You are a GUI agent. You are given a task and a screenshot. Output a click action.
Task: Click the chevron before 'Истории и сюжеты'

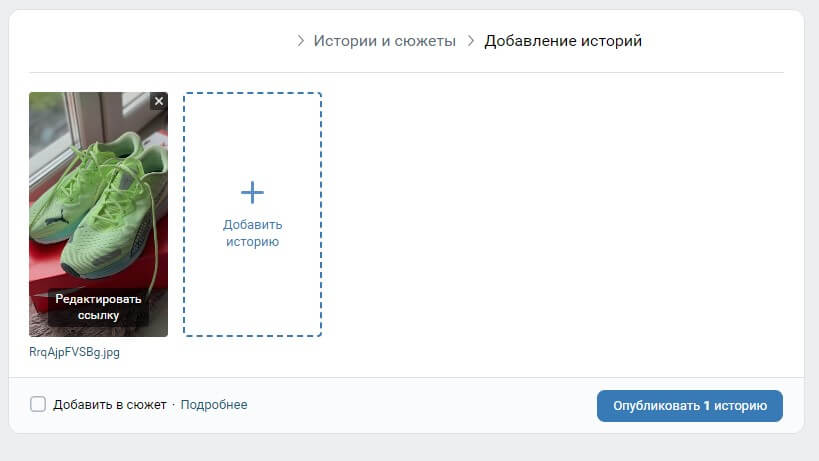click(300, 41)
